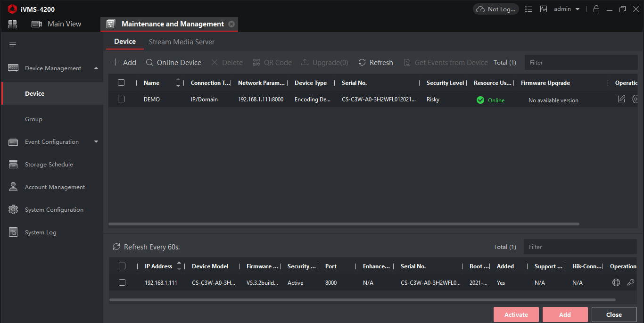The image size is (644, 323).
Task: Focus the online device Filter field
Action: point(580,247)
